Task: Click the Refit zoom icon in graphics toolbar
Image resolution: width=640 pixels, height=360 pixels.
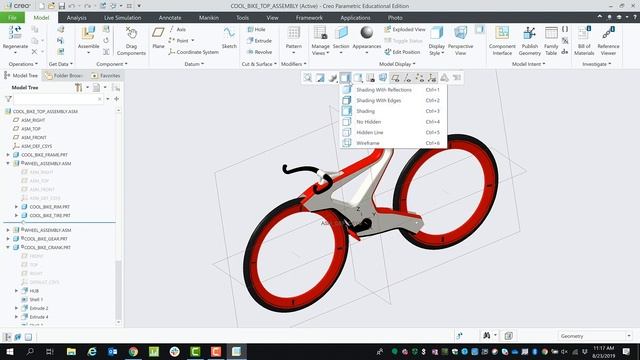Action: coord(307,78)
